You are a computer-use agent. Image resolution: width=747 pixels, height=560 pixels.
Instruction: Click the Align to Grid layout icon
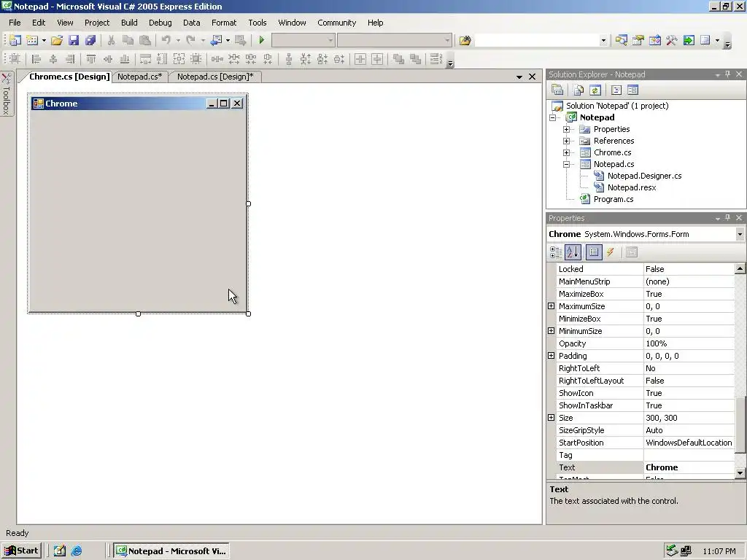(x=15, y=59)
